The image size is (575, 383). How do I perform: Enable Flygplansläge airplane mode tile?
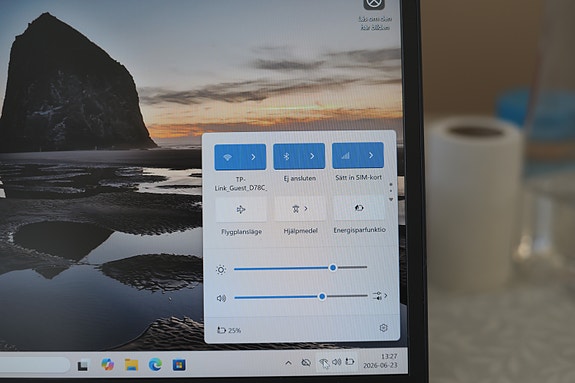241,209
